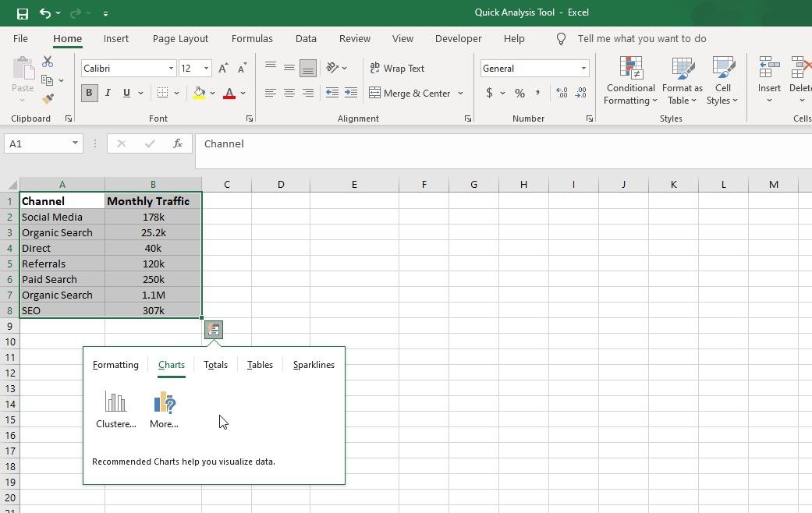
Task: Open the General number format dropdown
Action: point(583,69)
